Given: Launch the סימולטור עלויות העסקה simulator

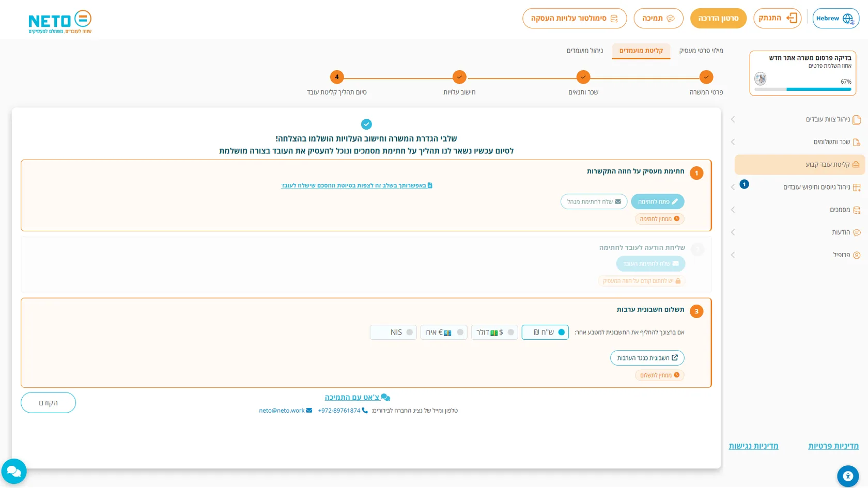Looking at the screenshot, I should coord(575,19).
